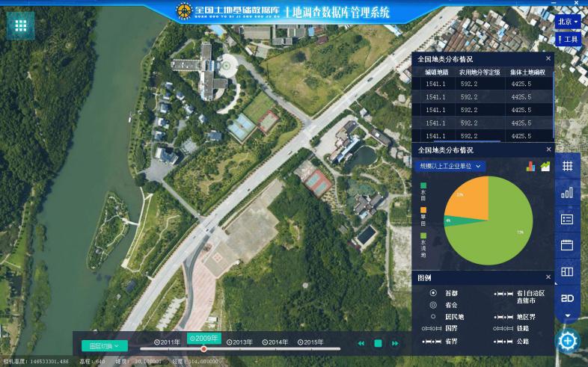The image size is (588, 367).
Task: Click the split-panel table icon in sidebar
Action: pyautogui.click(x=568, y=271)
